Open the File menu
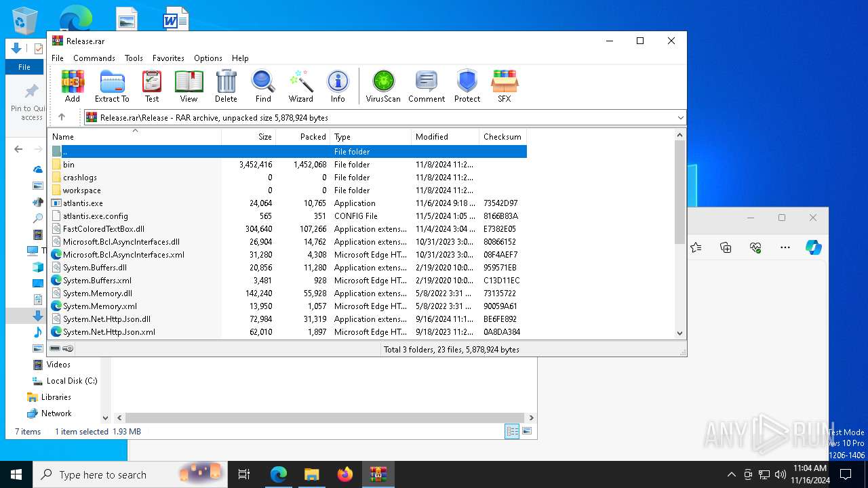Viewport: 868px width, 488px height. tap(58, 58)
